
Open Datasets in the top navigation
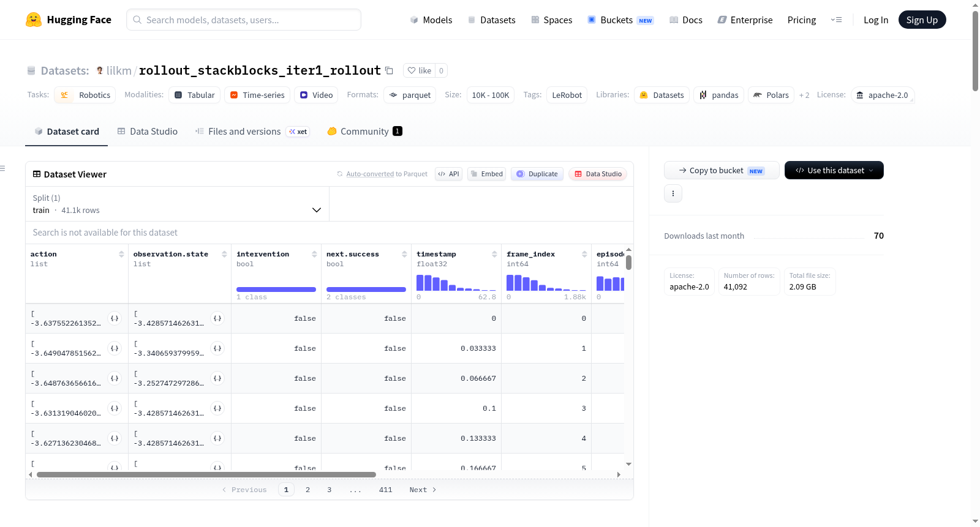[491, 20]
